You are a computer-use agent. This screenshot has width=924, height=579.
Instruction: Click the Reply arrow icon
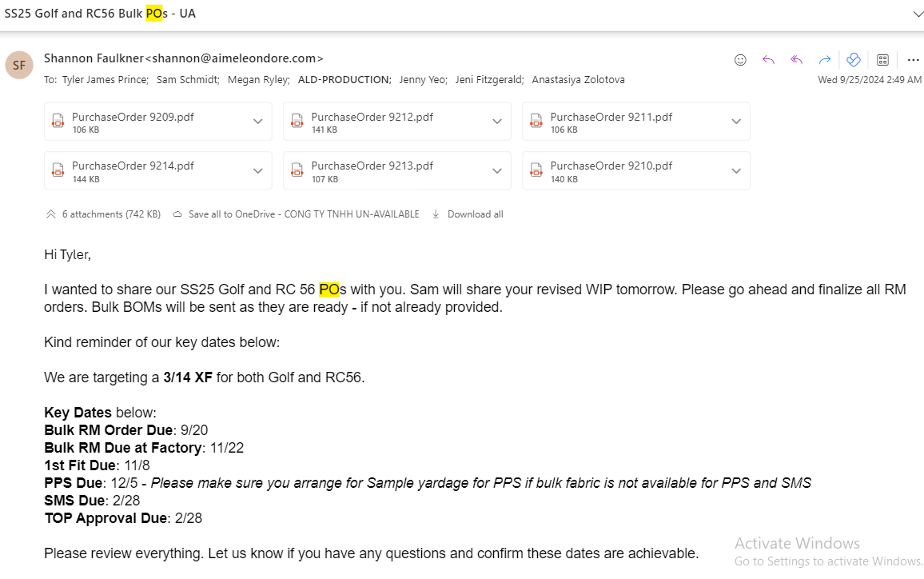(x=768, y=59)
